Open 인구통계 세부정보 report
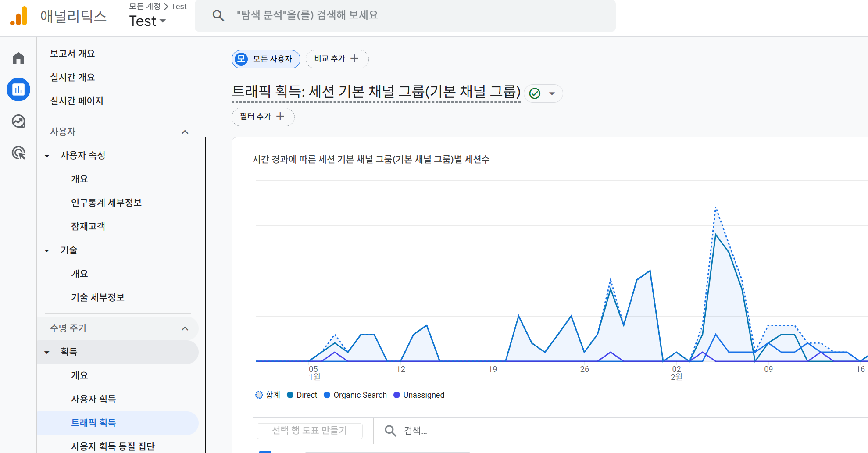This screenshot has height=453, width=868. (107, 203)
